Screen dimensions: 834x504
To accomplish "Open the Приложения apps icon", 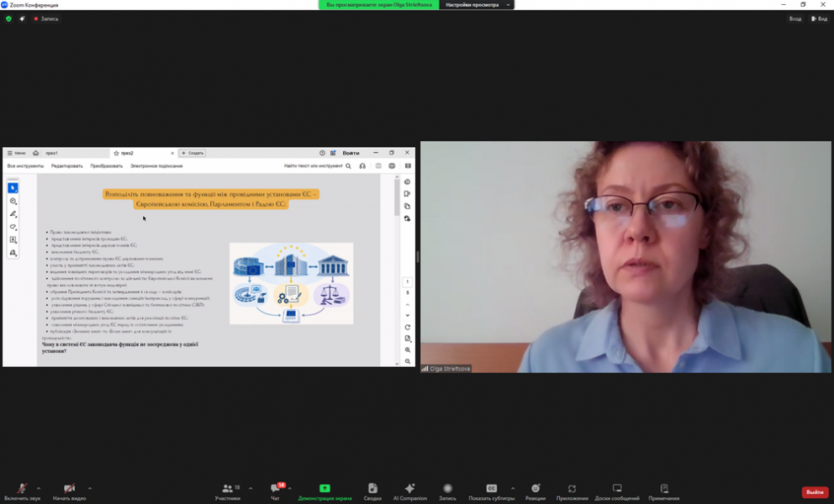I will 572,488.
